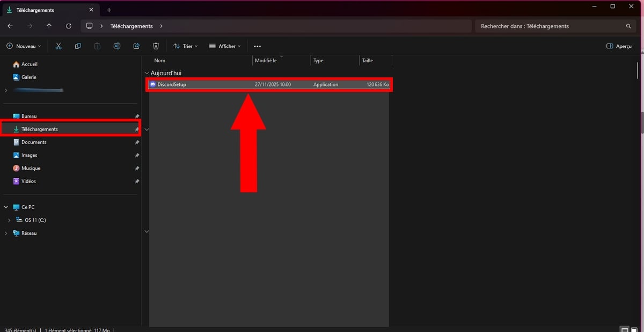This screenshot has width=644, height=332.
Task: Open the see more ellipsis menu
Action: [x=257, y=46]
